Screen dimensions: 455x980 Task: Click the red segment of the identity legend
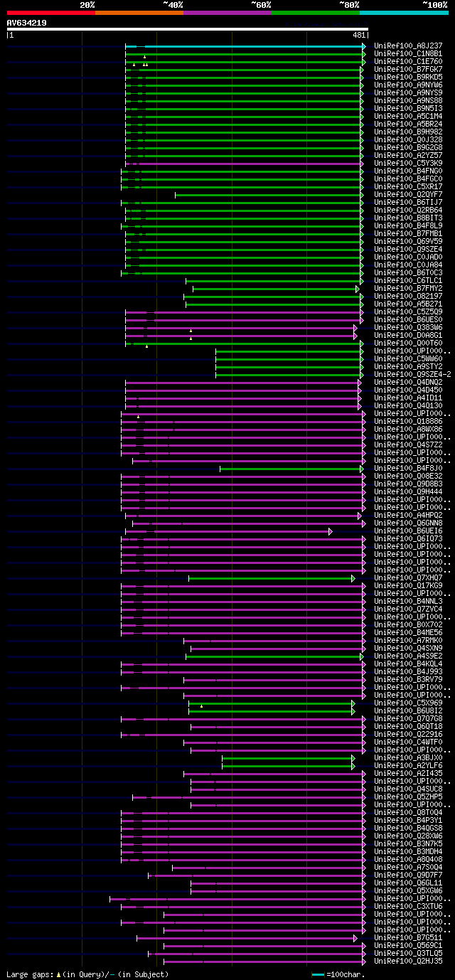(x=51, y=13)
